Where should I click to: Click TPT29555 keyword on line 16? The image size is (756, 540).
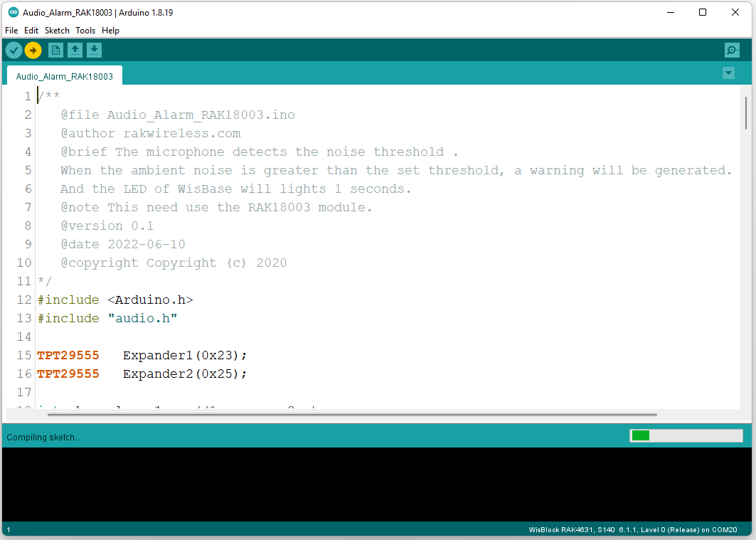click(68, 374)
